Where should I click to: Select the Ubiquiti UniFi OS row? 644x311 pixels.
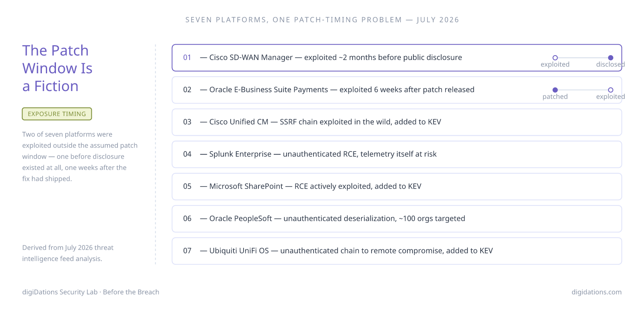coord(397,251)
